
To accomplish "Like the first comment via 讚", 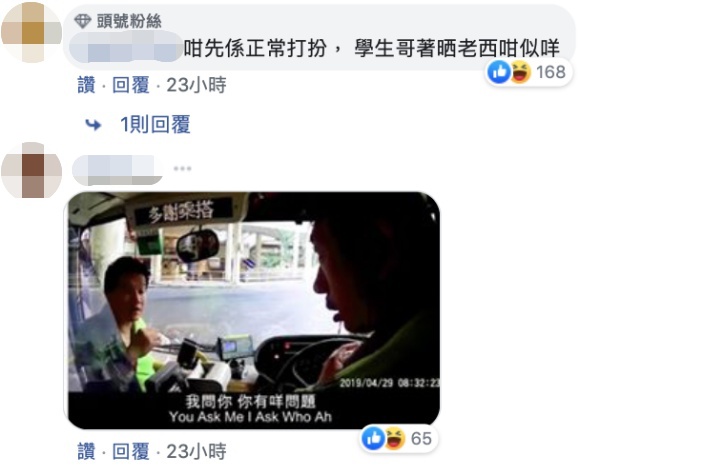I will coord(86,85).
